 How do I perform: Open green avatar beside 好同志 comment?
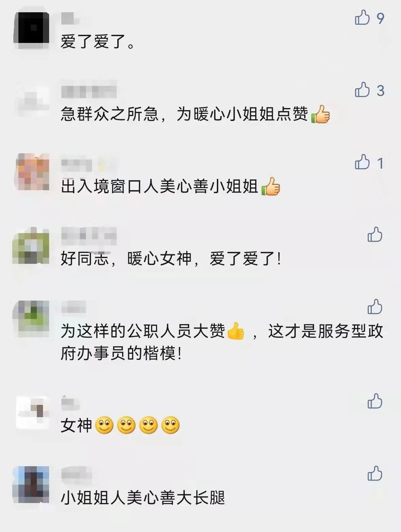(x=31, y=246)
